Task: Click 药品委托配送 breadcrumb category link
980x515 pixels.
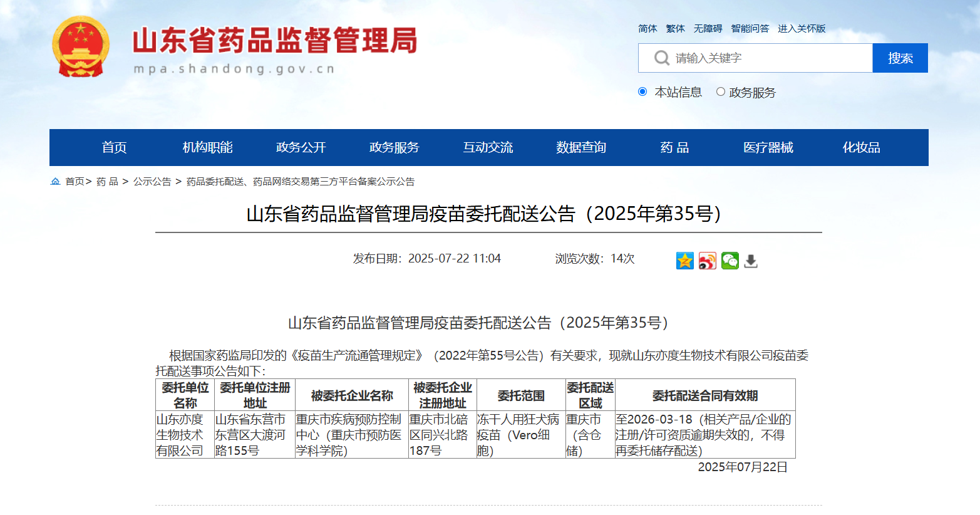Action: [x=301, y=182]
